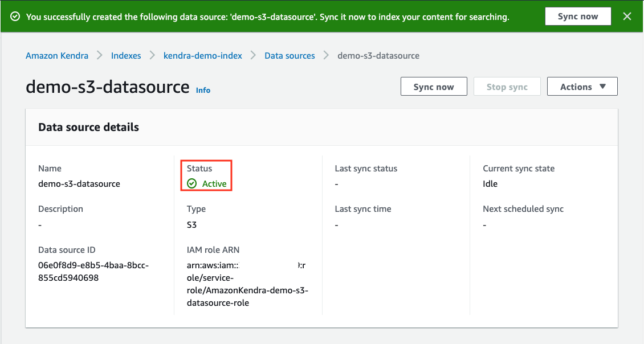Viewport: 644px width, 344px height.
Task: Click the success checkmark icon in the green banner
Action: click(x=15, y=17)
